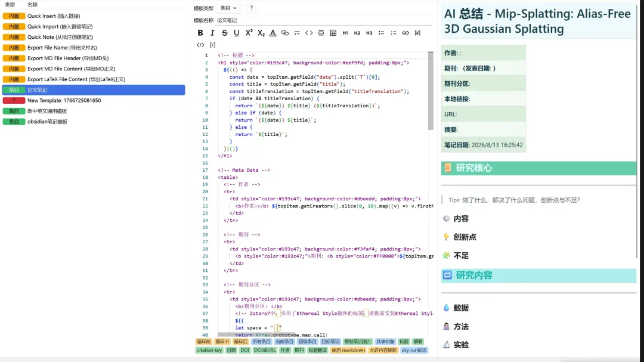Click the angle-bracket icon after numbered list

(405, 33)
